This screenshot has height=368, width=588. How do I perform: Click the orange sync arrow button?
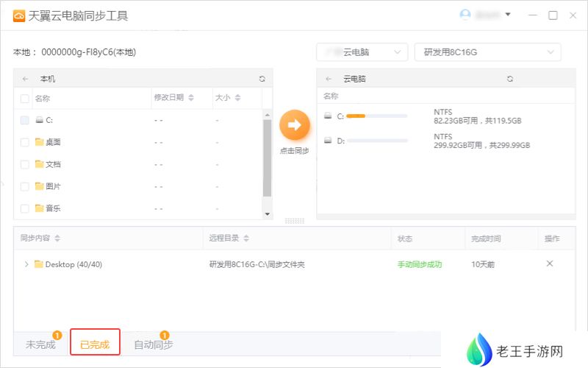(295, 124)
